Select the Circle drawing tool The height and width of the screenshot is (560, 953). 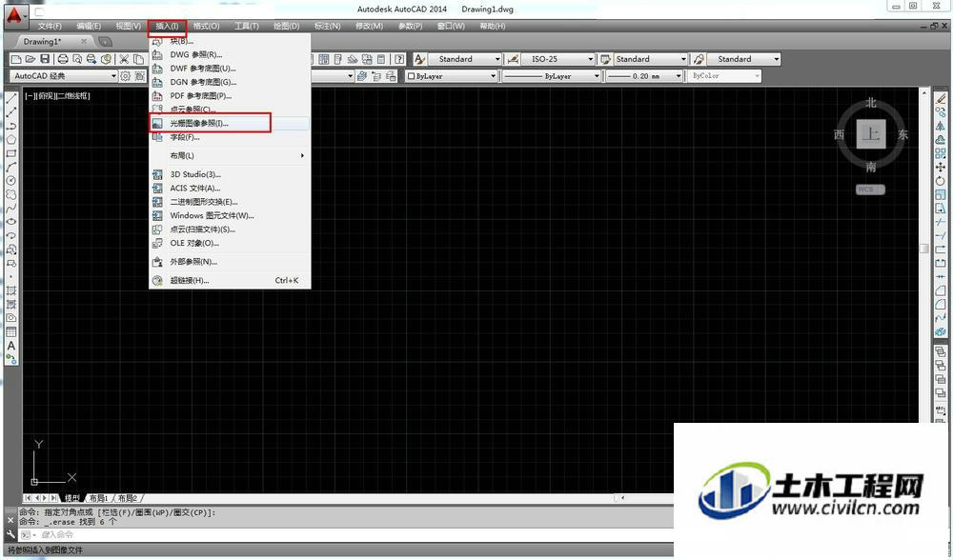(10, 180)
